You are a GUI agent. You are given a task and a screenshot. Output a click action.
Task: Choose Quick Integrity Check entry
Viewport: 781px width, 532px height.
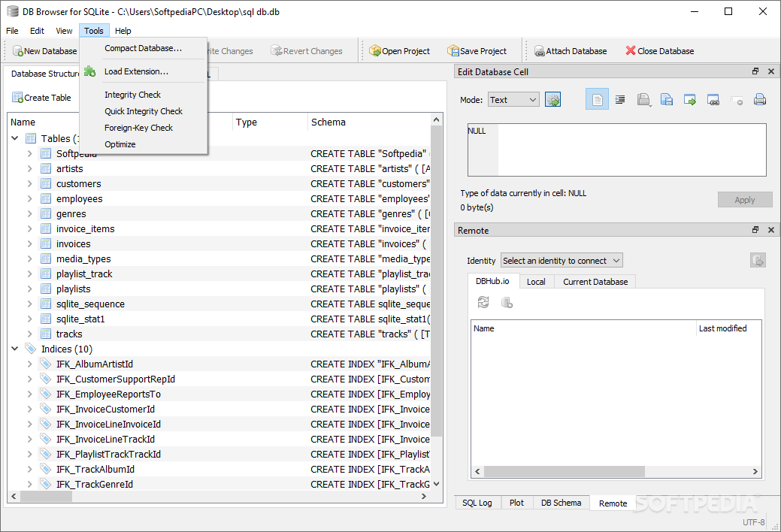click(x=144, y=111)
